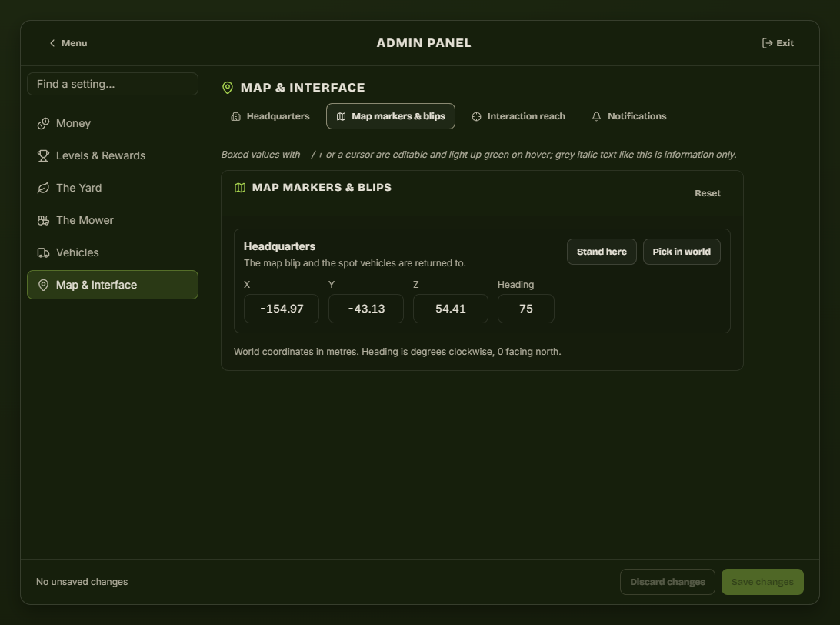Focus the Find a setting search field
840x625 pixels.
click(112, 84)
